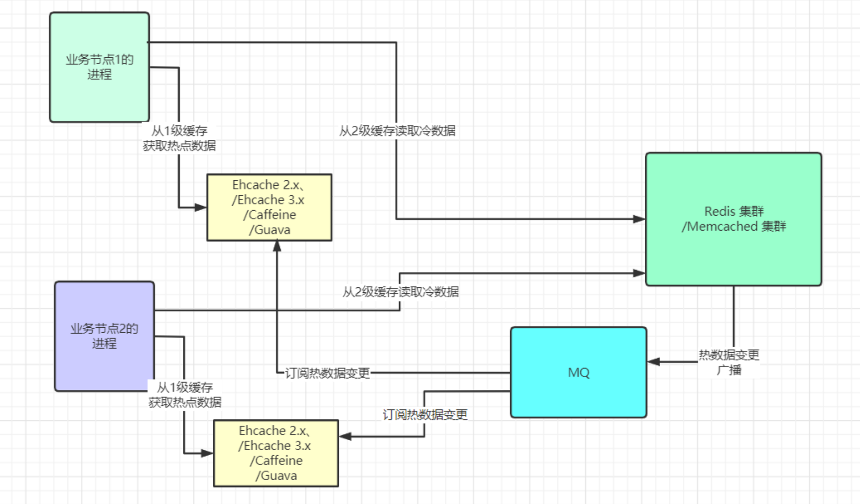
Task: Click 业务节点2's arrowhead entering Redis 集群
Action: 639,273
